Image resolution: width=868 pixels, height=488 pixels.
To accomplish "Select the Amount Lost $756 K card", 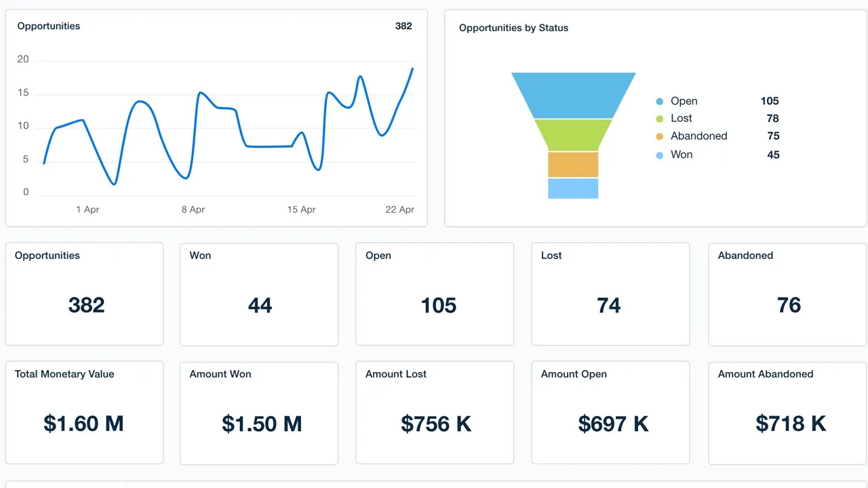I will 435,413.
